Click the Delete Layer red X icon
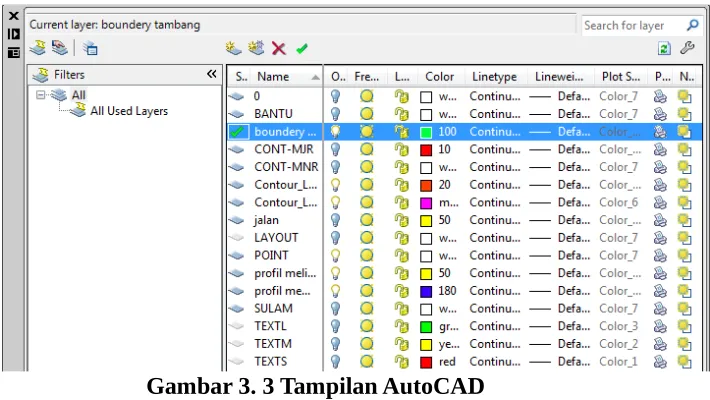The image size is (710, 400). 278,48
